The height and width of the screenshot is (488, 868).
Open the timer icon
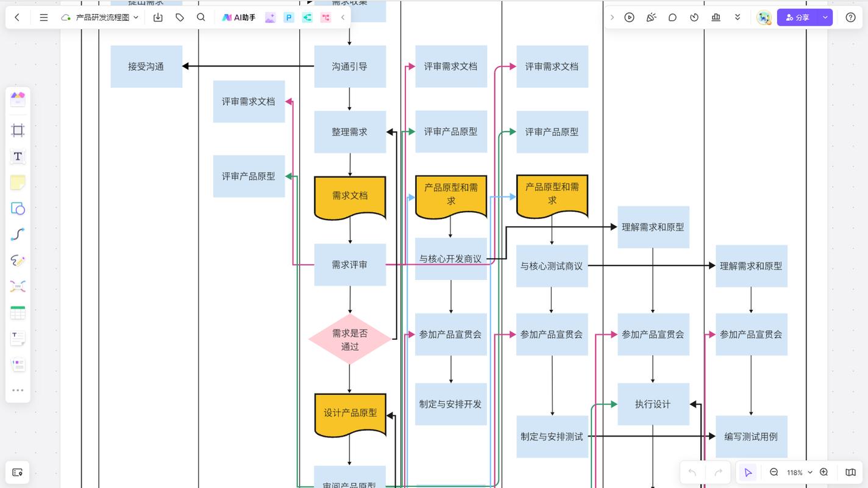point(694,18)
